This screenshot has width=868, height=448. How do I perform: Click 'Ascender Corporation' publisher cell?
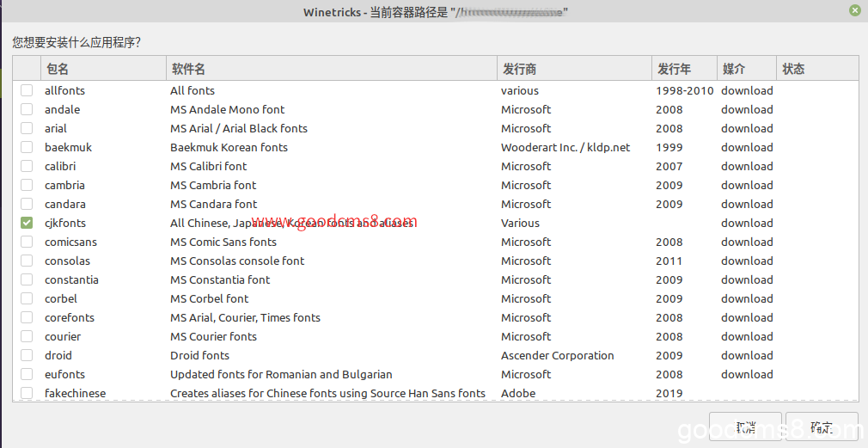coord(558,355)
